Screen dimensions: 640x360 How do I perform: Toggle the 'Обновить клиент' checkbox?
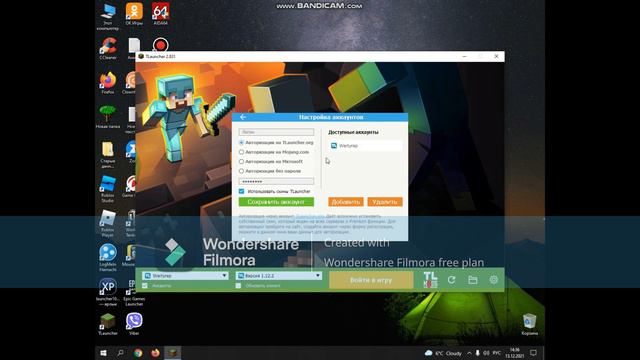(238, 286)
